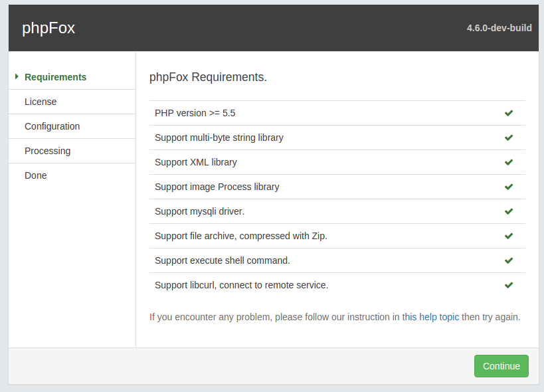
Task: Click the 'phpFox Requirements.' heading
Action: [x=208, y=77]
